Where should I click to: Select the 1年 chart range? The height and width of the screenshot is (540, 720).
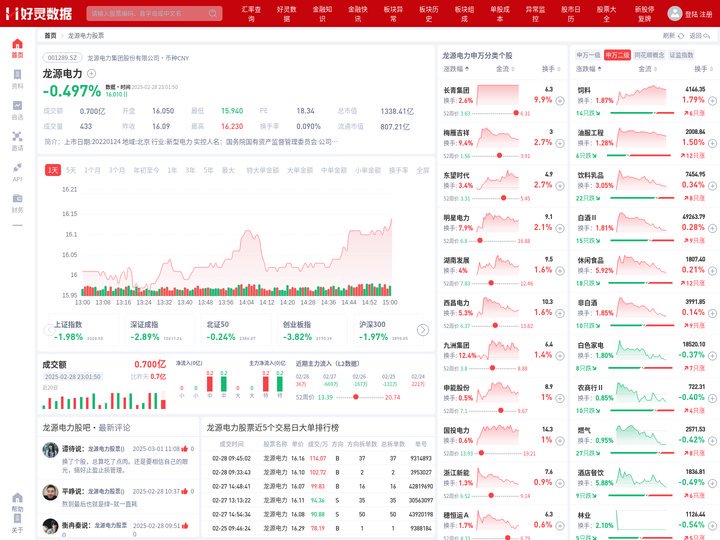(x=172, y=170)
